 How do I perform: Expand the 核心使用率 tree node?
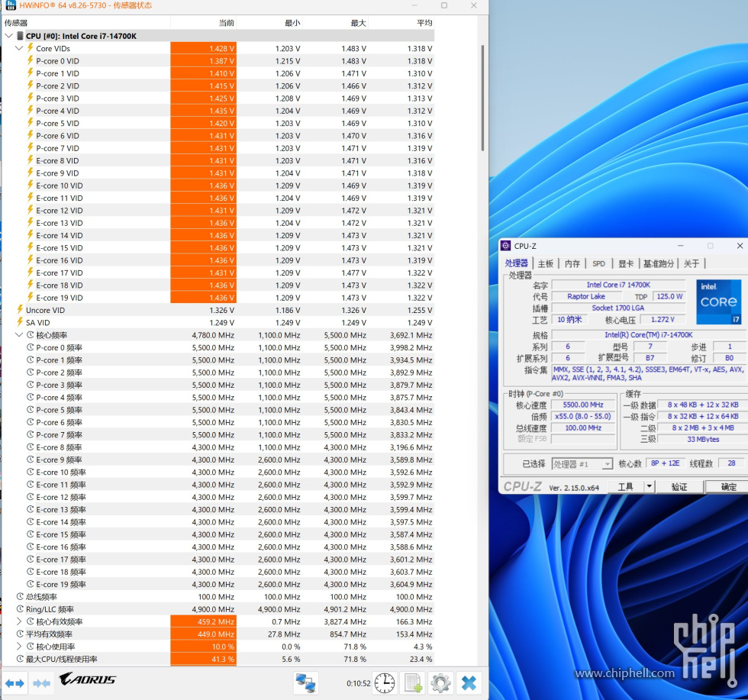coord(19,646)
